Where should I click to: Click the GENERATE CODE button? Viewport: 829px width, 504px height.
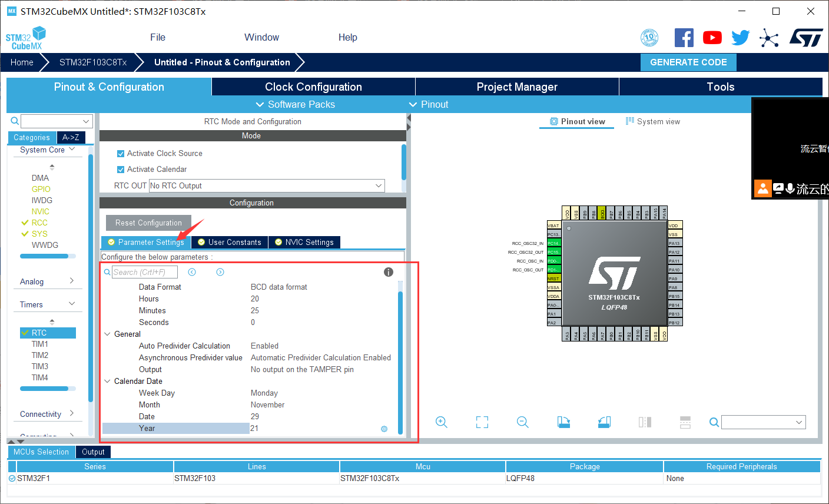tap(688, 62)
